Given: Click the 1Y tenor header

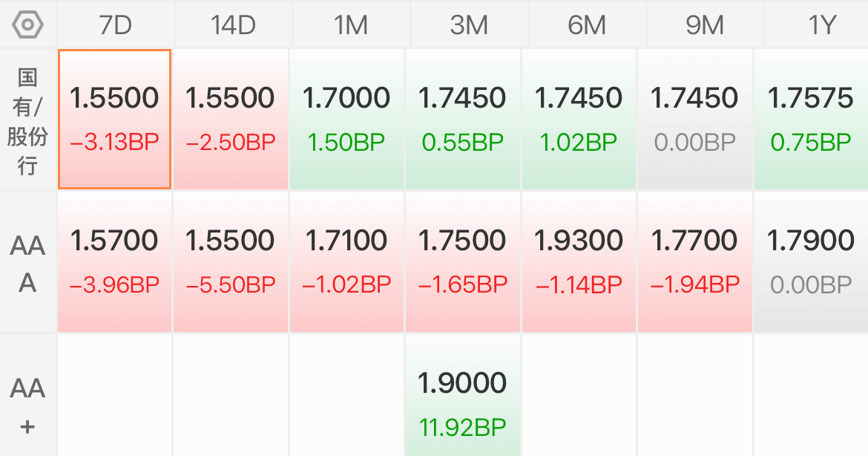Looking at the screenshot, I should point(821,25).
